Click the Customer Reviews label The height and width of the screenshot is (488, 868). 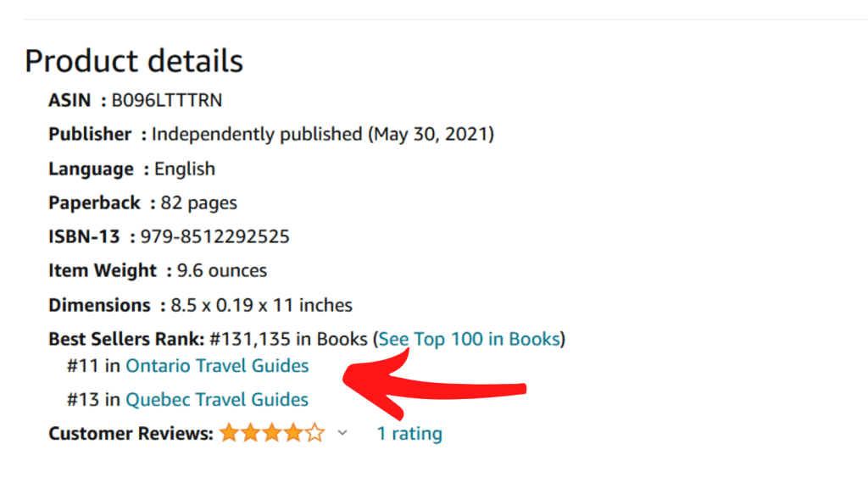[x=131, y=434]
